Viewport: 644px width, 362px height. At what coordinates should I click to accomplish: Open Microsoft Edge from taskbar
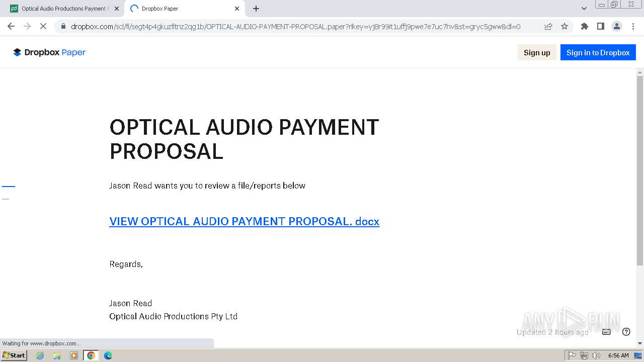click(x=108, y=355)
